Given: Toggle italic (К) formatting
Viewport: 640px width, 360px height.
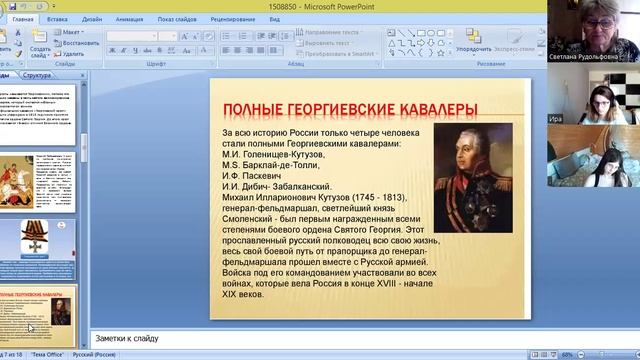Looking at the screenshot, I should [124, 50].
